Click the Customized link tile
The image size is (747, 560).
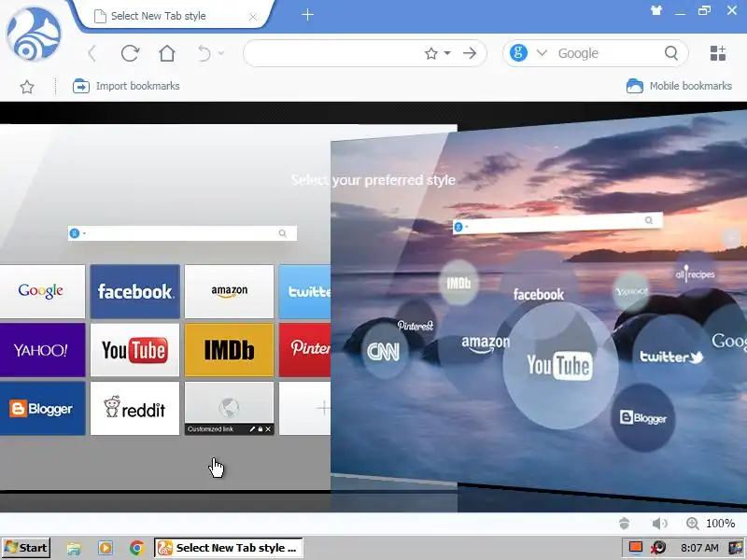pos(230,409)
